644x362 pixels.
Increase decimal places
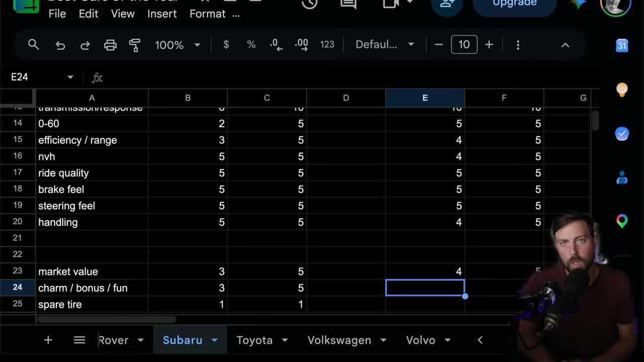tap(301, 45)
